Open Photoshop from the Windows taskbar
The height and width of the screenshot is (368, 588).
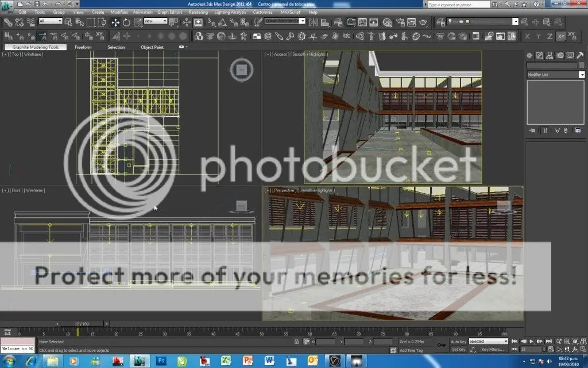pos(161,361)
